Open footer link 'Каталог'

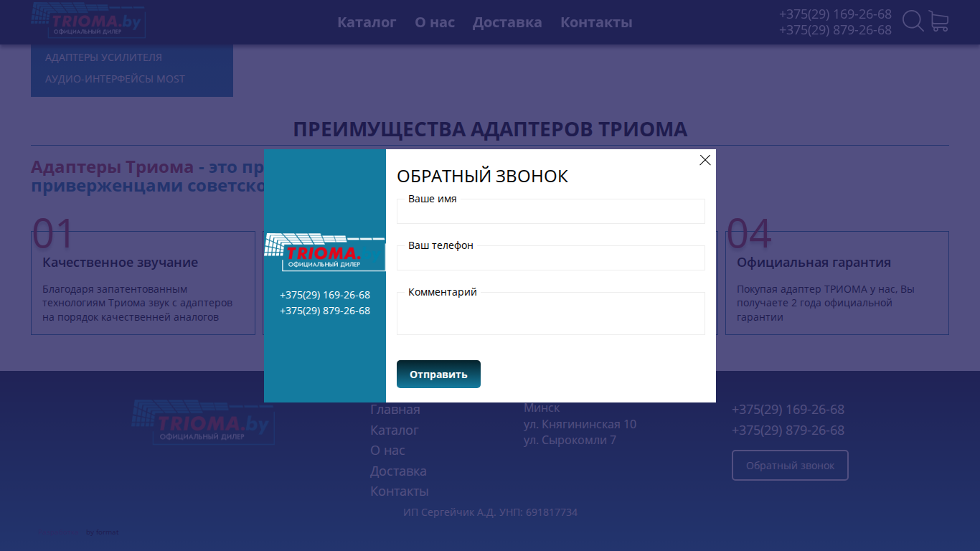395,430
